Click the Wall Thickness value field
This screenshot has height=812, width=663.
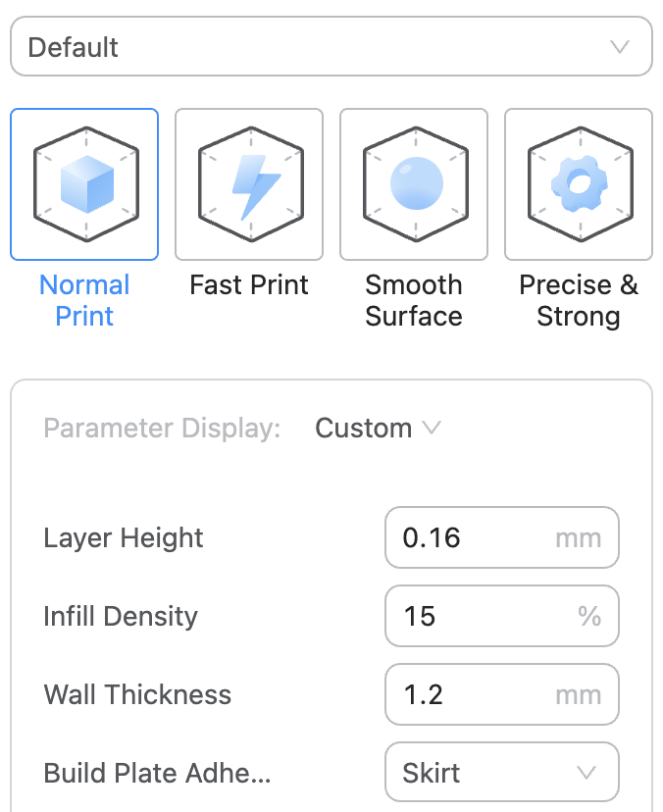point(471,694)
